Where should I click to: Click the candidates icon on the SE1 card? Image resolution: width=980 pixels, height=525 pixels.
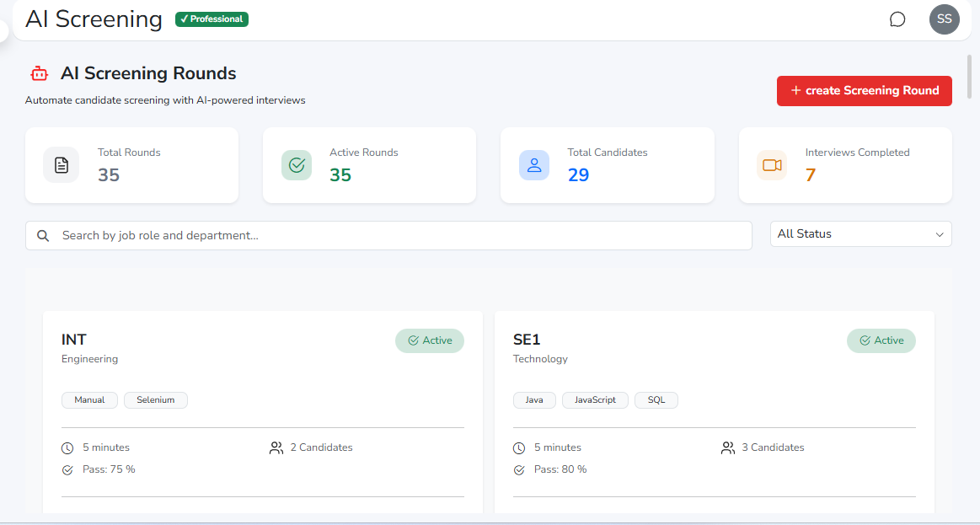click(x=728, y=447)
